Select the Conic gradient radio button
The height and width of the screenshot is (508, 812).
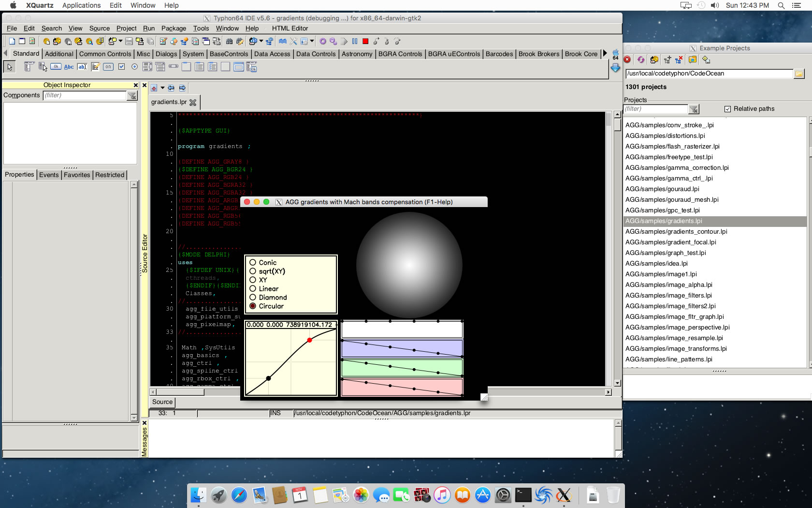point(253,262)
